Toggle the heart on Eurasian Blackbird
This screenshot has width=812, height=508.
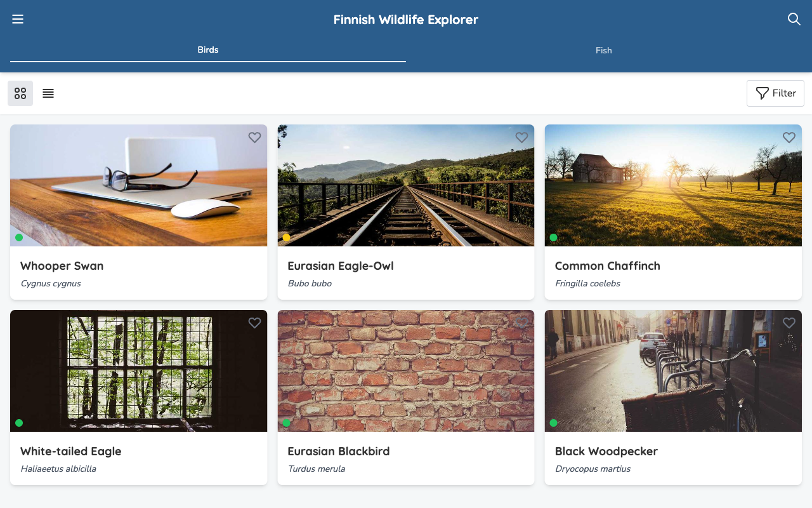521,323
